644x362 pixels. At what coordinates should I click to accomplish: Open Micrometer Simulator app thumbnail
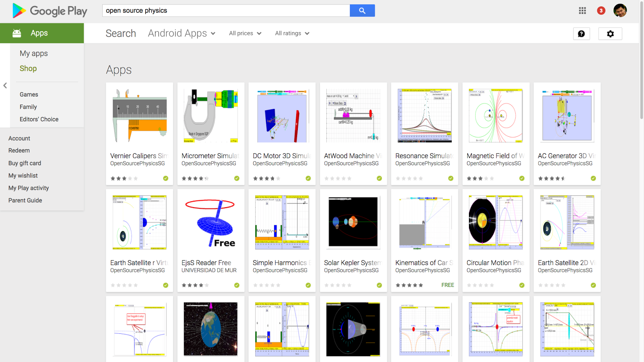(211, 116)
